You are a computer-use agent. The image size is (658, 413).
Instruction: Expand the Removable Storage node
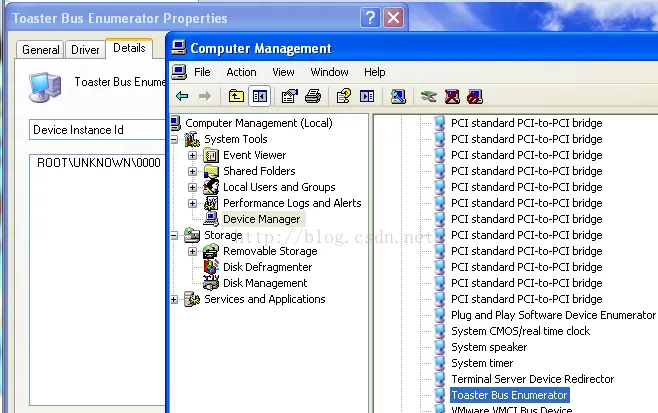tap(193, 251)
